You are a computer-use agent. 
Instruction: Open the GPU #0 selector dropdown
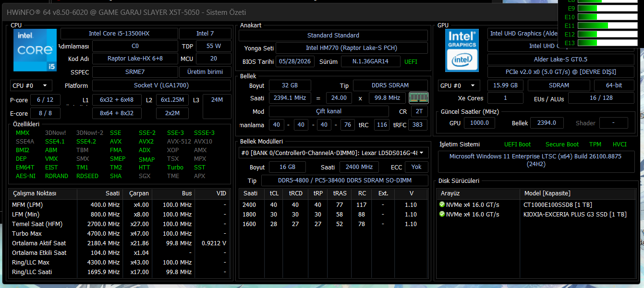pyautogui.click(x=459, y=85)
